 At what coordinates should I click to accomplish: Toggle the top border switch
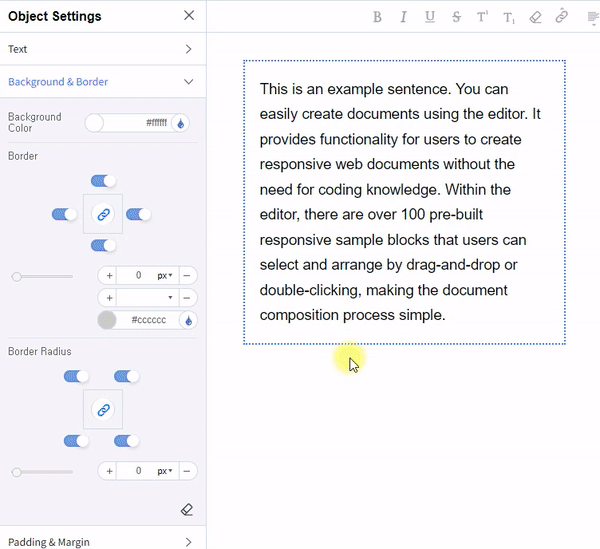(103, 181)
